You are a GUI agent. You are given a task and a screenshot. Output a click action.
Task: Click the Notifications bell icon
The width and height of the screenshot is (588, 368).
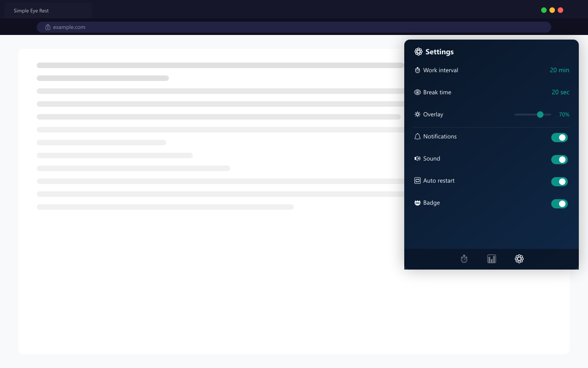click(x=418, y=137)
